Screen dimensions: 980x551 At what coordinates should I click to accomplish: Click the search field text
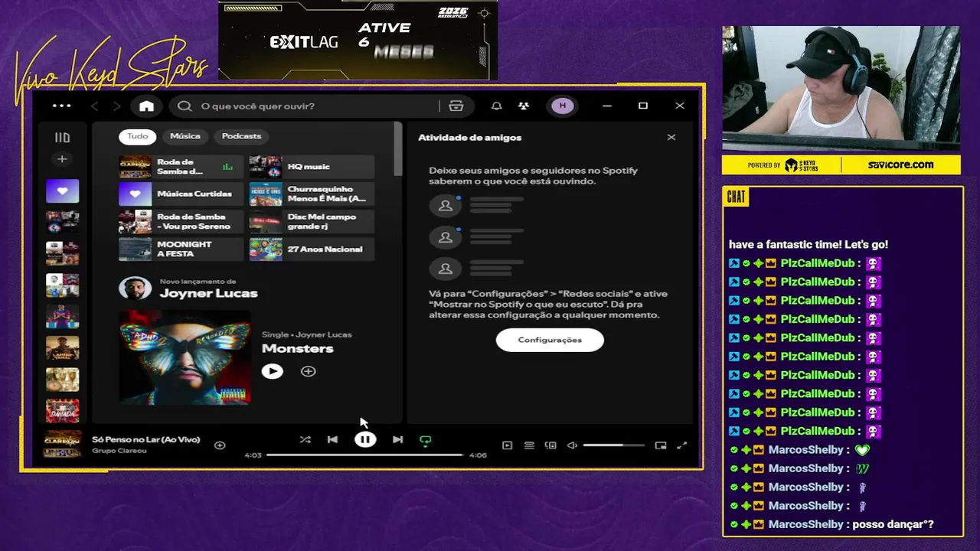click(257, 106)
